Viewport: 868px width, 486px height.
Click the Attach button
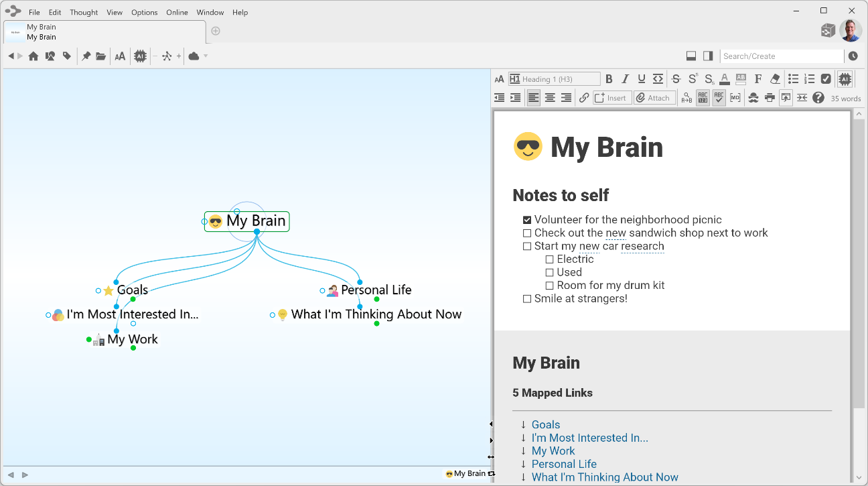click(653, 98)
